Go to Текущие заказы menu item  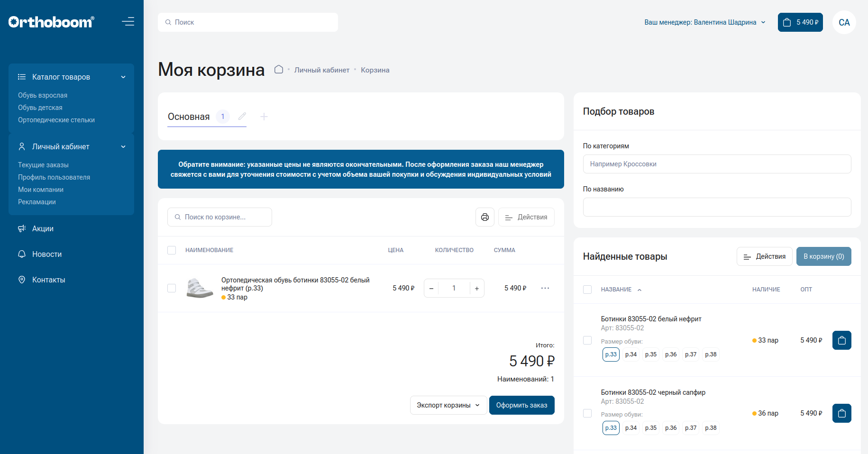[43, 165]
